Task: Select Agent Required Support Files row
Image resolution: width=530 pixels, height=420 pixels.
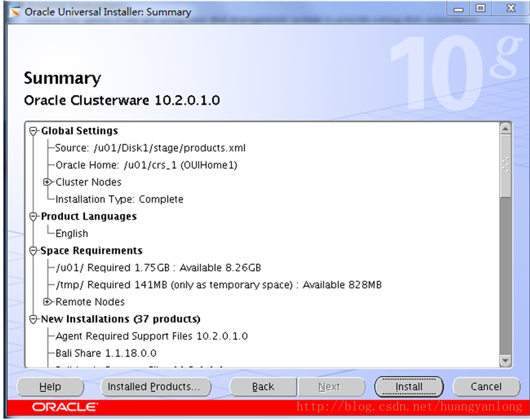Action: [151, 337]
